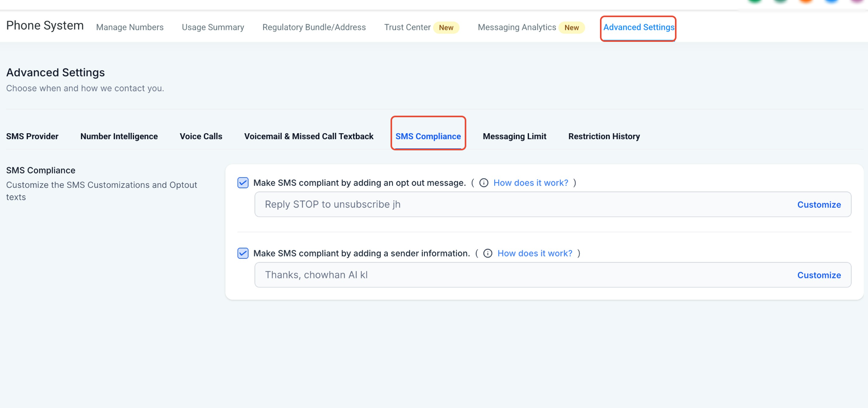The width and height of the screenshot is (868, 408).
Task: Uncheck the opt out message checkbox
Action: [x=243, y=183]
